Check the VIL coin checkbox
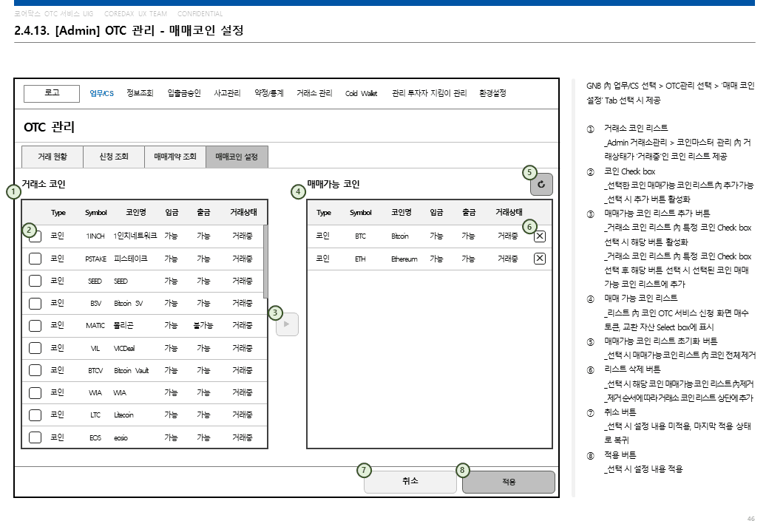Viewport: 769px width, 532px height. (x=35, y=348)
